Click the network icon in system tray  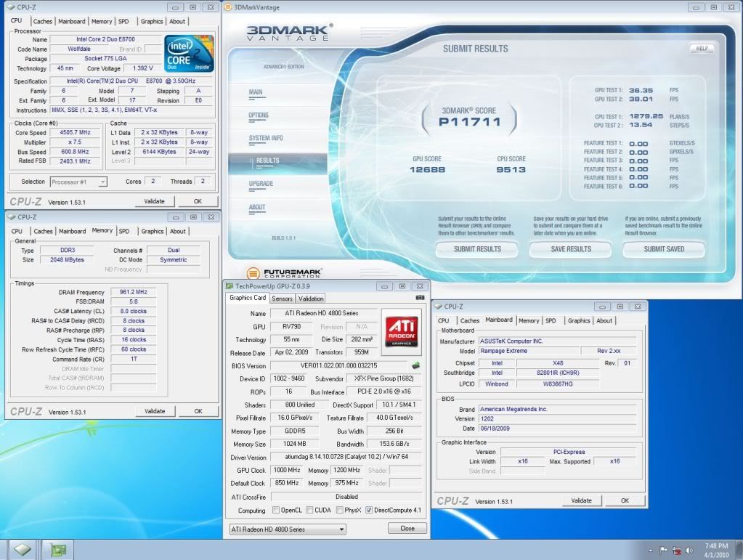coord(676,550)
